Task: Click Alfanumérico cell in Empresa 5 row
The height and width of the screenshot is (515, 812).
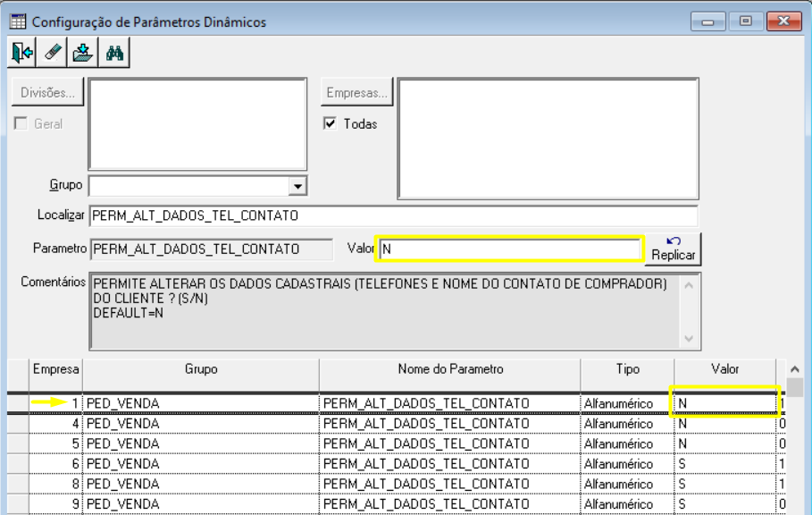Action: (x=628, y=443)
